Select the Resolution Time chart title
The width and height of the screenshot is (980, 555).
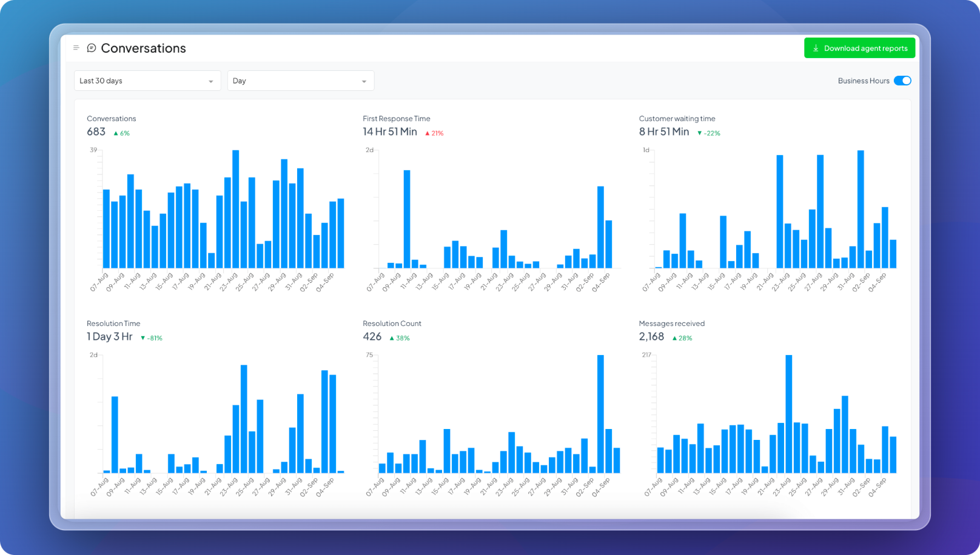pos(113,324)
